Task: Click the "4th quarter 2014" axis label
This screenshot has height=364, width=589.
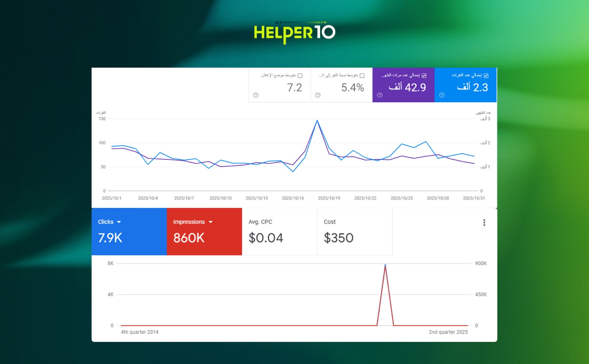Action: [140, 332]
